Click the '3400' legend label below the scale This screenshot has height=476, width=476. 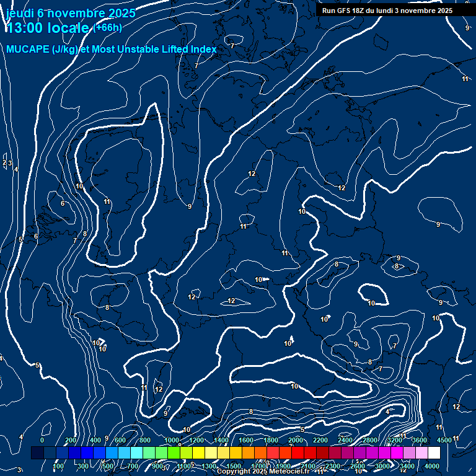[407, 466]
